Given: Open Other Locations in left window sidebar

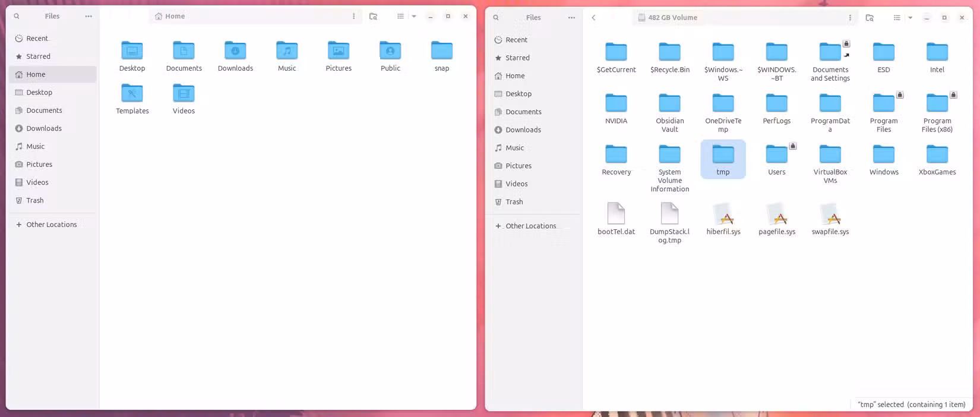Looking at the screenshot, I should click(x=52, y=225).
